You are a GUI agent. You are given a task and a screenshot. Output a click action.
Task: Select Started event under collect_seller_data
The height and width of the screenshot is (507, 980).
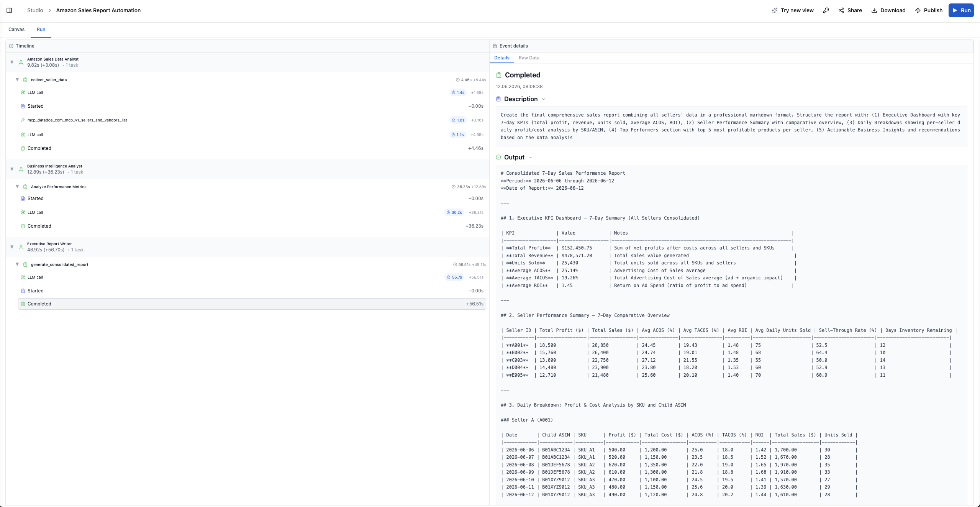(252, 106)
